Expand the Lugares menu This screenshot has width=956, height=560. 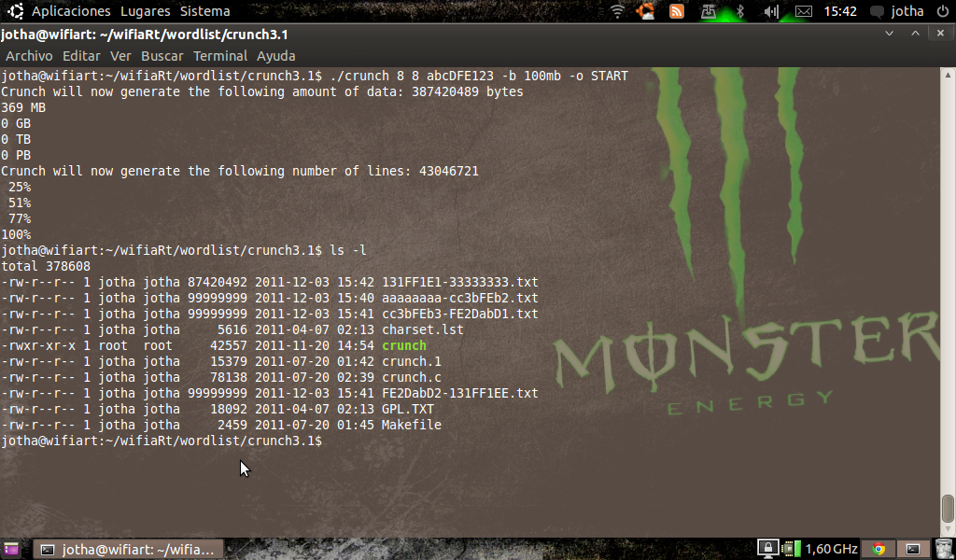tap(145, 11)
